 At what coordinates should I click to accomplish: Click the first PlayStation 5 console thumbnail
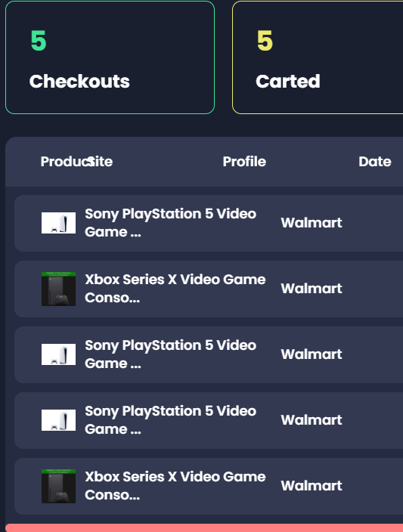pyautogui.click(x=58, y=223)
